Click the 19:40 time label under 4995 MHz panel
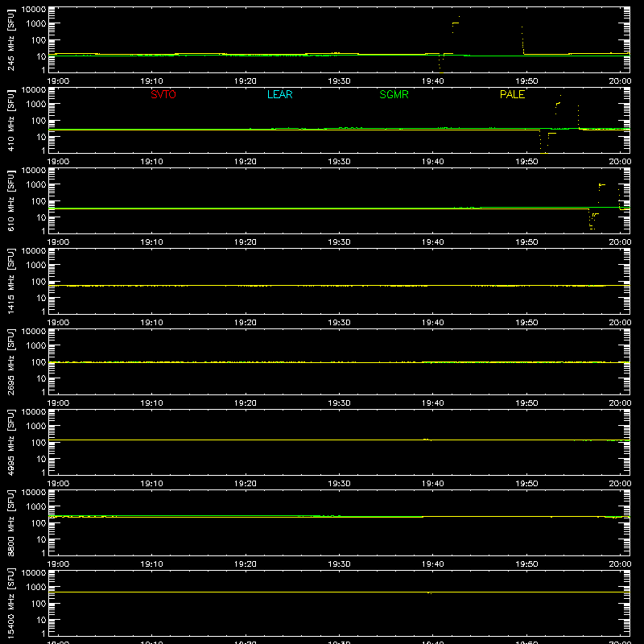Screen dimensions: 644x644 pos(432,484)
